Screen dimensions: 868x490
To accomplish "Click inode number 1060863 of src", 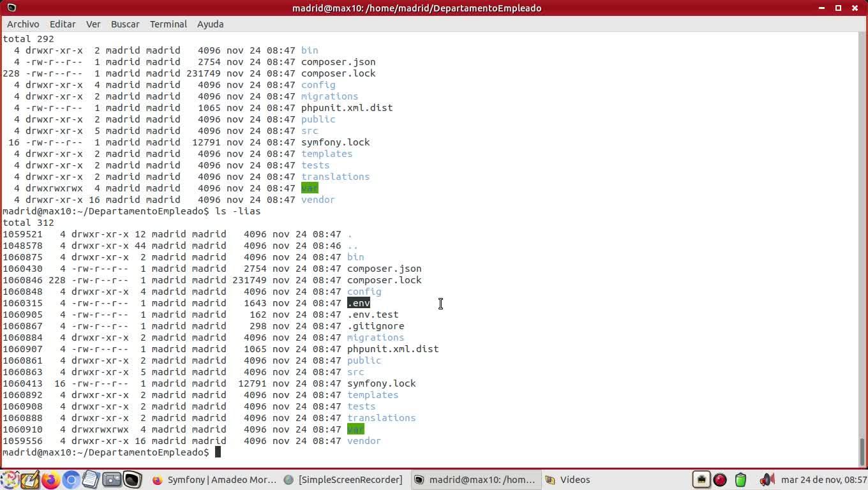I will [x=22, y=372].
